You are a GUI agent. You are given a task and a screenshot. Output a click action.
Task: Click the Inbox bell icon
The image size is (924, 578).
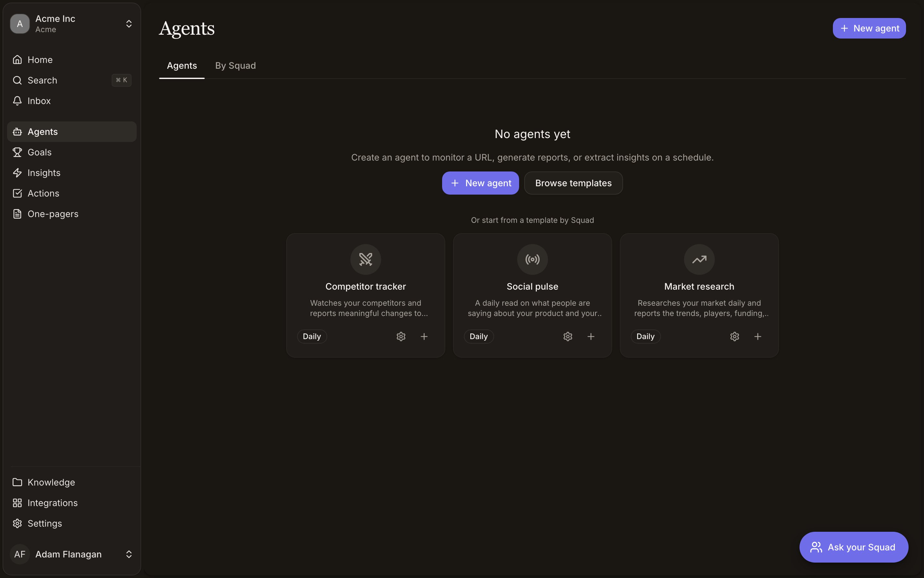click(x=17, y=101)
